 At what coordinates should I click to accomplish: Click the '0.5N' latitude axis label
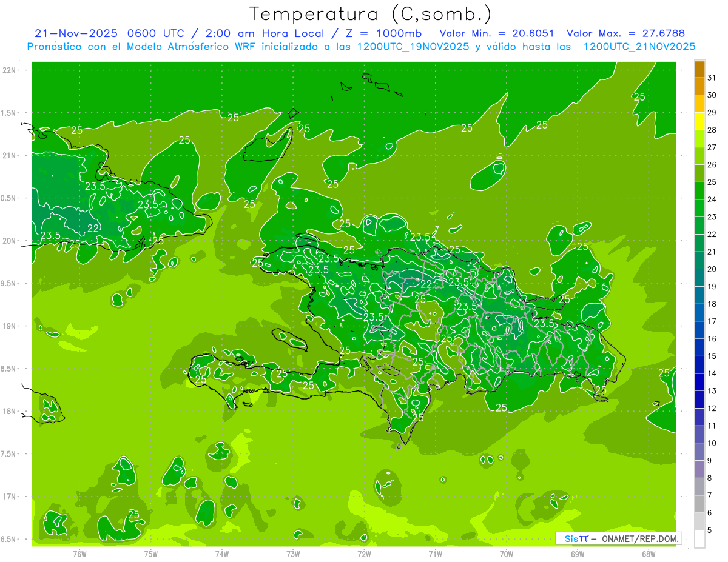[x=9, y=198]
